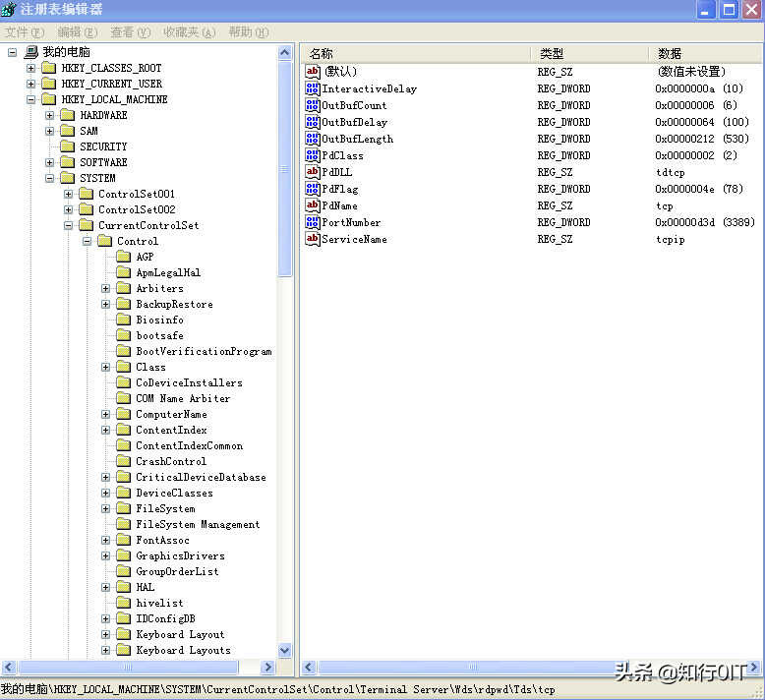Select the Keyboard Layouts key
Screen dimensions: 765x700
(x=183, y=650)
